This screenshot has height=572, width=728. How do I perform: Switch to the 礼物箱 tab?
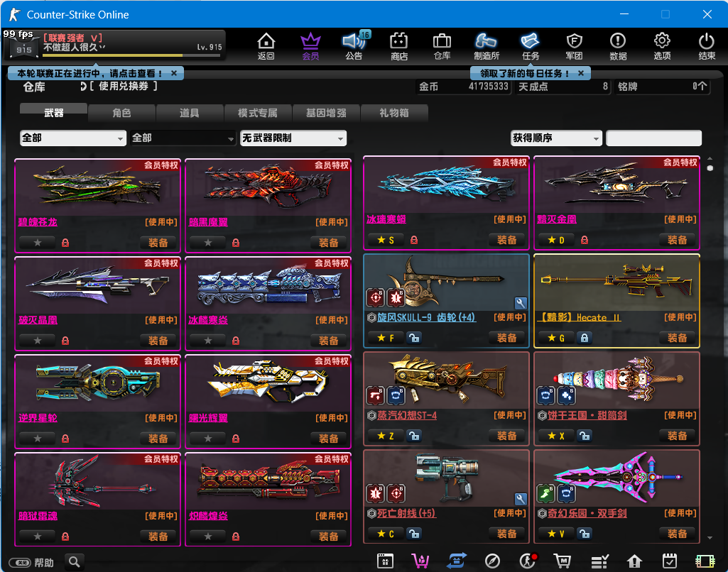[x=394, y=113]
